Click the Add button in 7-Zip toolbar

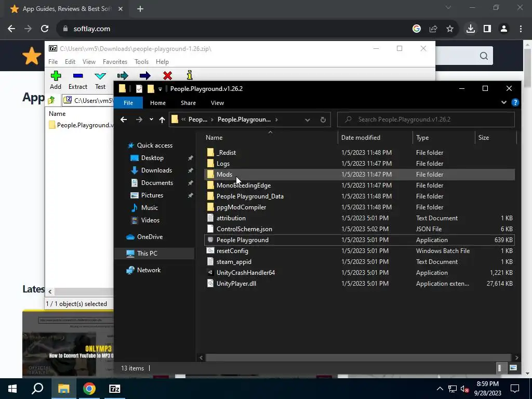[56, 81]
